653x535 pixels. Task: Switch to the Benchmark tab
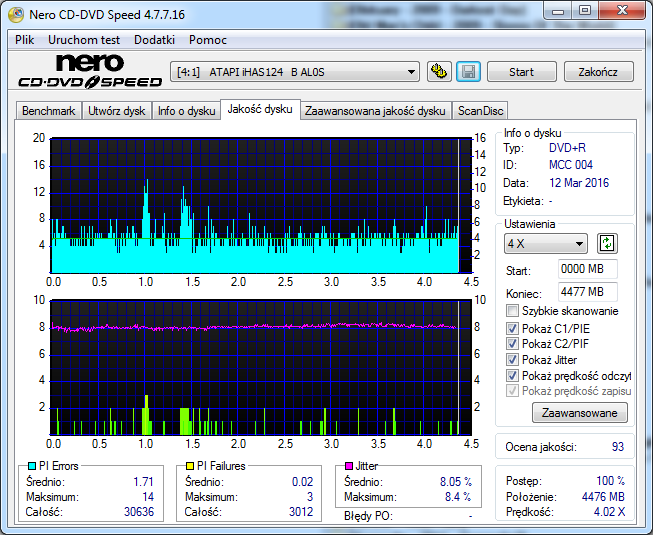49,111
